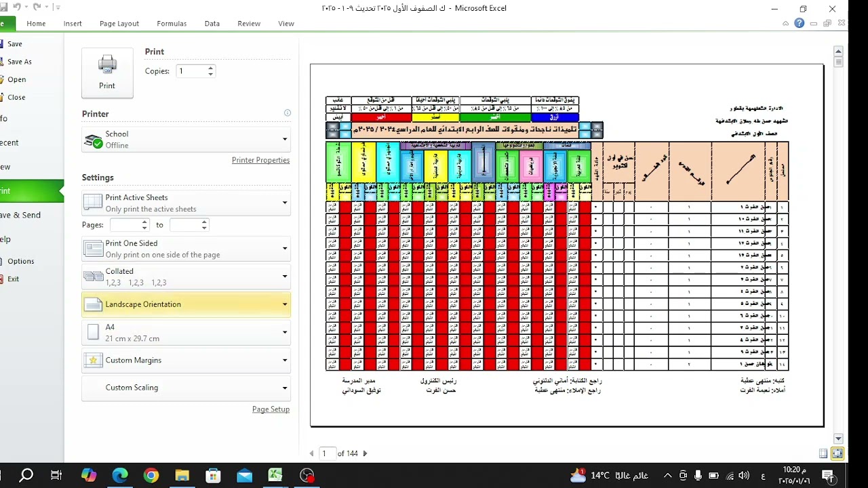Image resolution: width=868 pixels, height=488 pixels.
Task: Click scroll-up arrow of preview scrollbar
Action: tap(839, 51)
